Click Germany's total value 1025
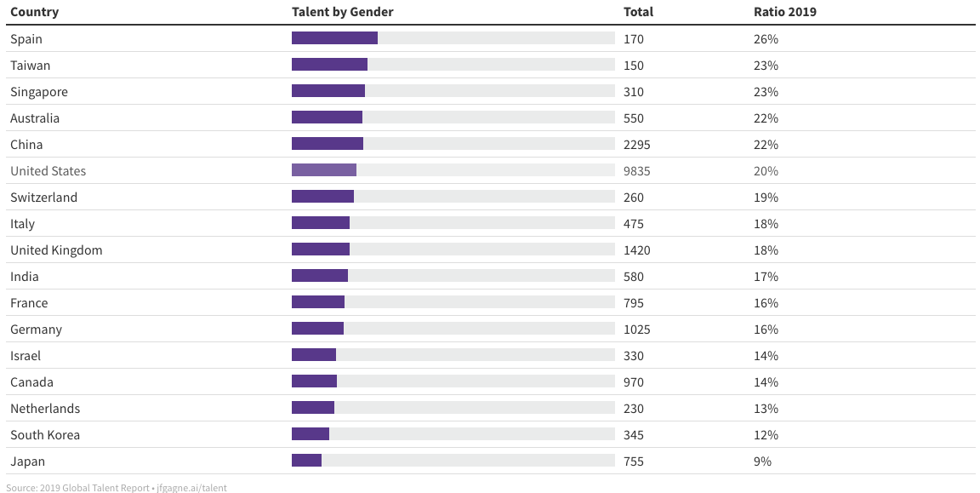Image resolution: width=980 pixels, height=493 pixels. coord(637,330)
